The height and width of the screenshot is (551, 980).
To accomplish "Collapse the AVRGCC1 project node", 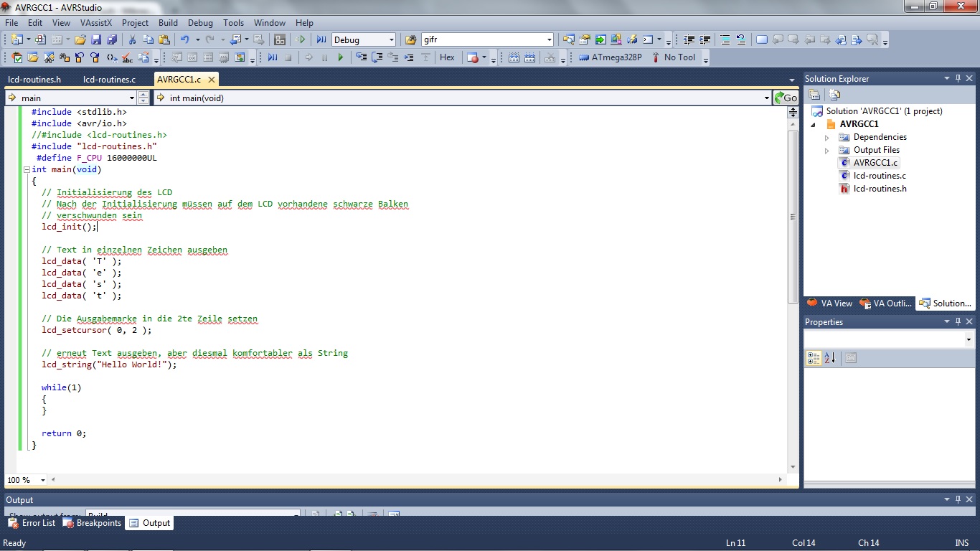I will [814, 124].
